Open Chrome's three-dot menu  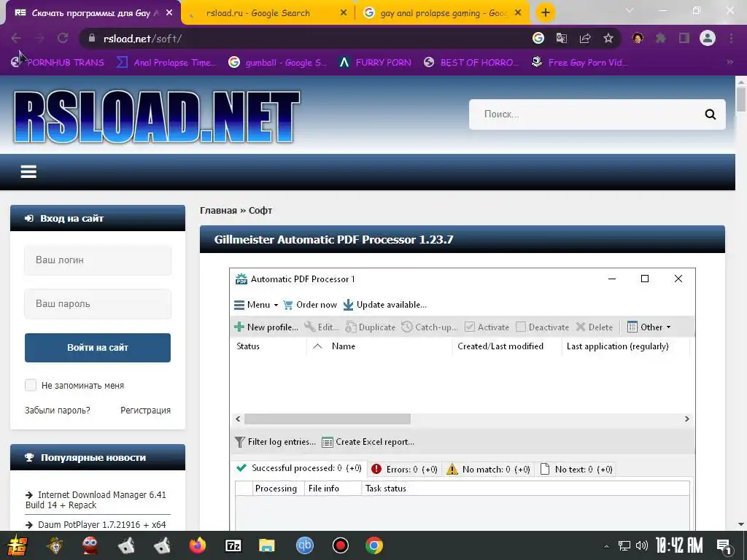pos(731,38)
